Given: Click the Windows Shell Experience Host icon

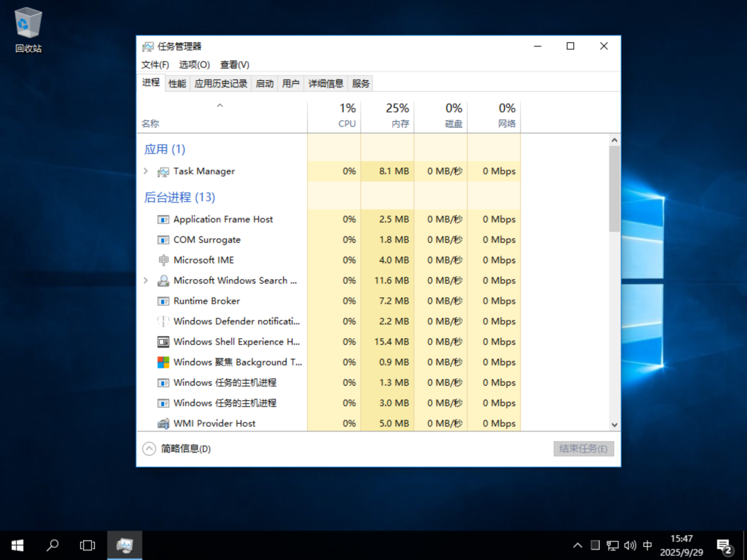Looking at the screenshot, I should pyautogui.click(x=163, y=342).
